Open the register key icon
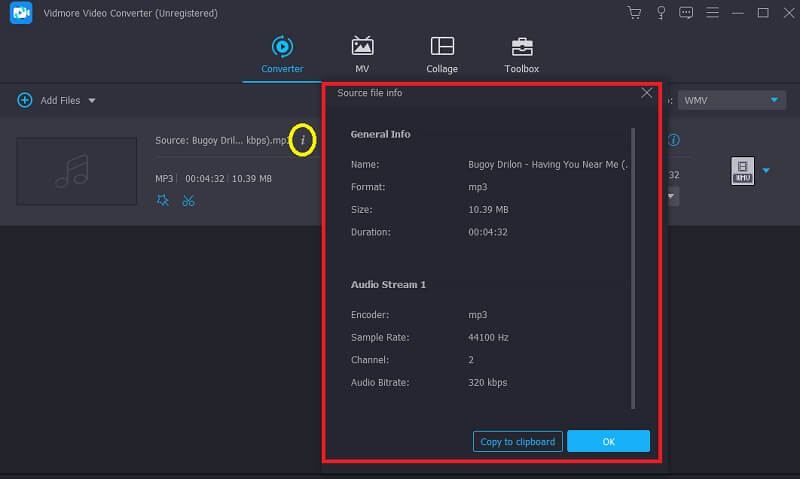 pyautogui.click(x=660, y=13)
